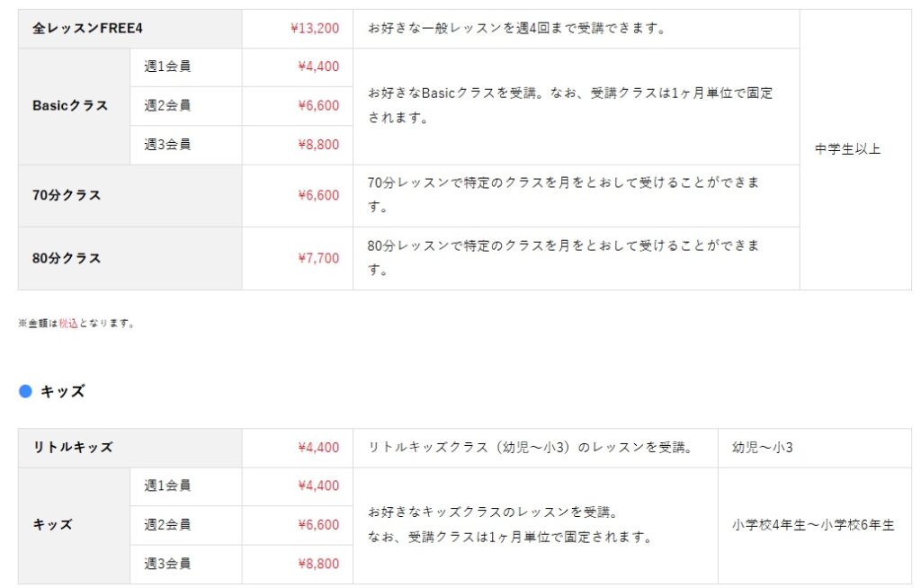Click the ¥8,800 price in Basicクラス

coord(318,144)
